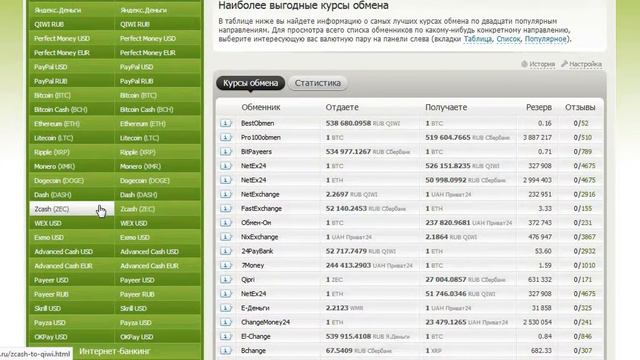Select Ripple (XRP) in receive column

[158, 152]
